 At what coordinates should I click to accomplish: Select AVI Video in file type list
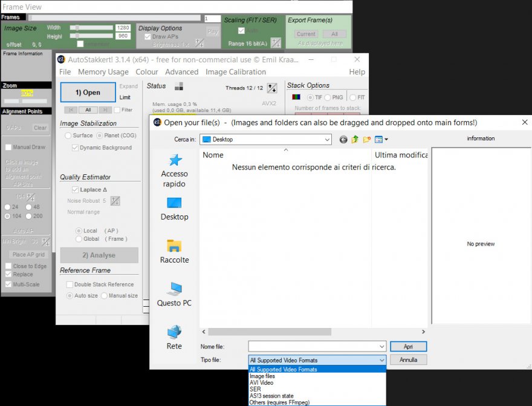(x=261, y=382)
